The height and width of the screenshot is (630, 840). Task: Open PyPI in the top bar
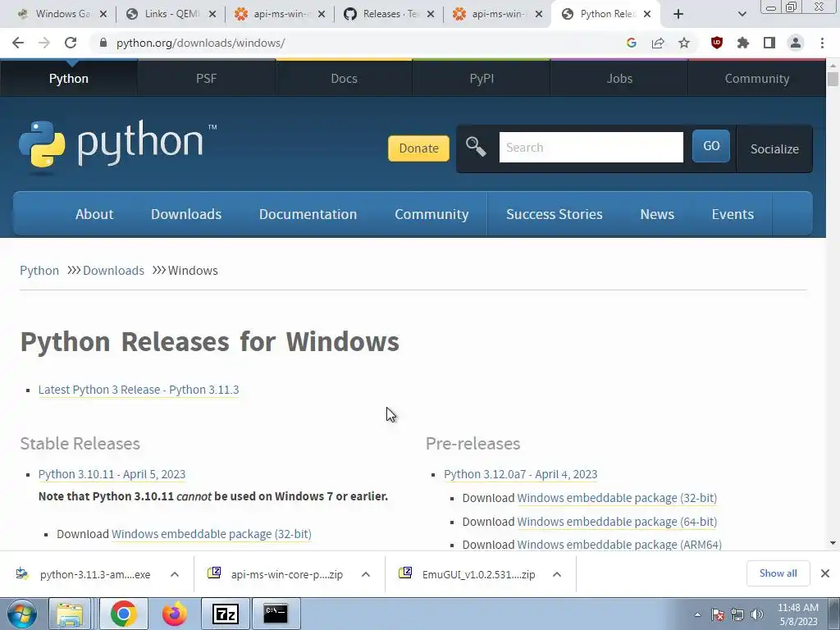coord(482,78)
